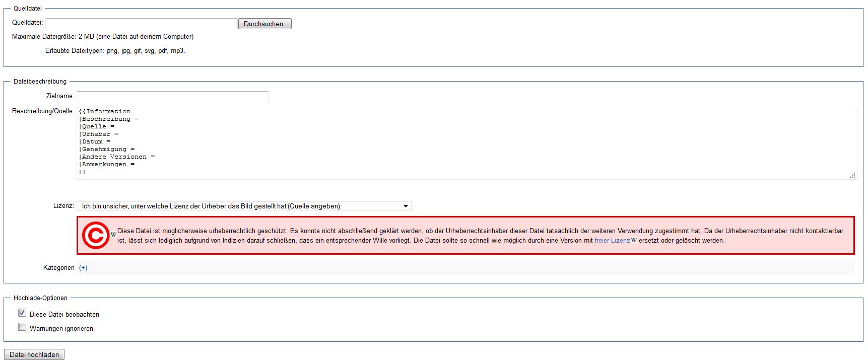Click the 'Diese Datei beobachten' label text
The height and width of the screenshot is (364, 868).
coord(64,315)
